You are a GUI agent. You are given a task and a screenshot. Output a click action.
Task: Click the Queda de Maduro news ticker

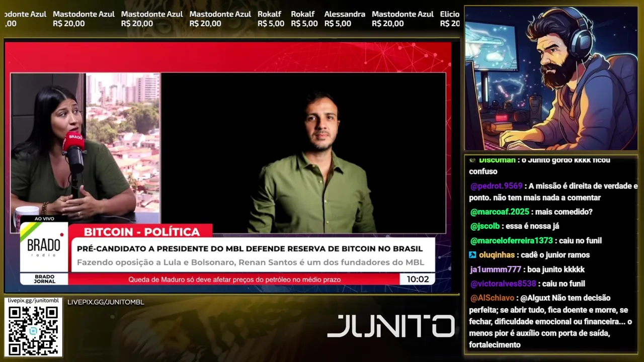coord(234,279)
